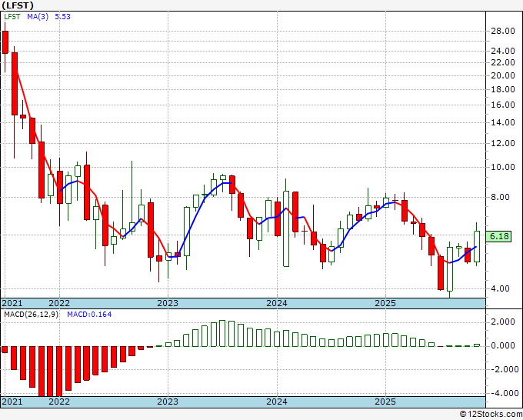Click the 20.00 price axis label
Viewport: 523px width, 420px height.
pyautogui.click(x=503, y=75)
